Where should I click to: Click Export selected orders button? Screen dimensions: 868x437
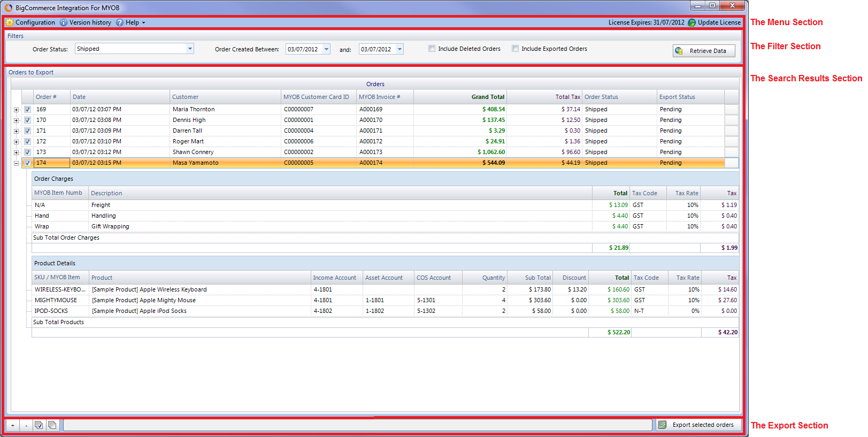point(699,425)
